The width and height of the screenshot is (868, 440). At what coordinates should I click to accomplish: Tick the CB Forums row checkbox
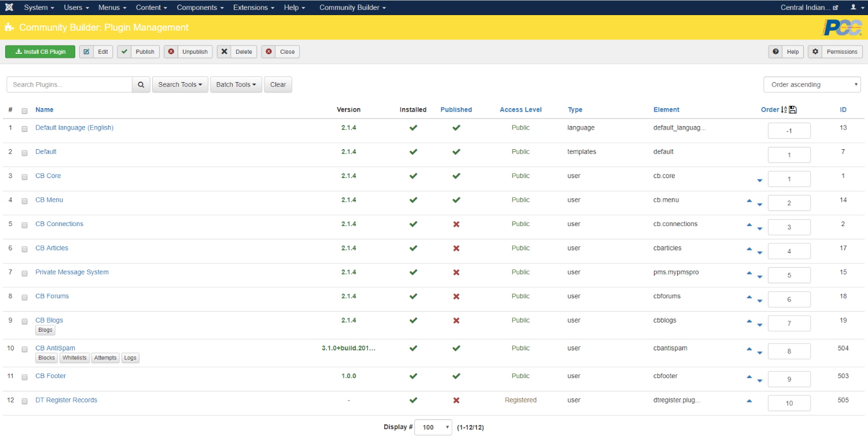(x=24, y=297)
